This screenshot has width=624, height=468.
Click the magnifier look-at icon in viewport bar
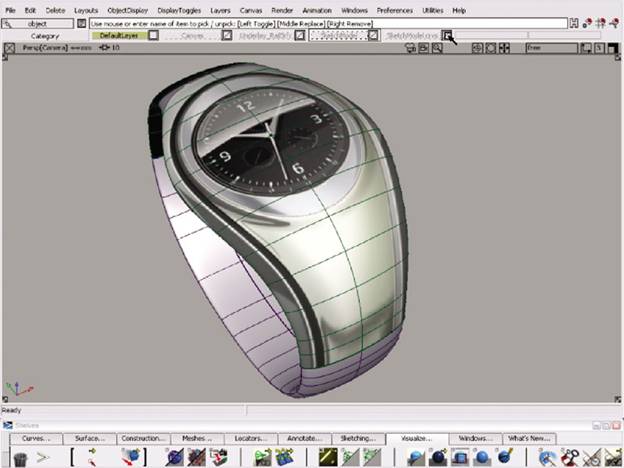(437, 49)
